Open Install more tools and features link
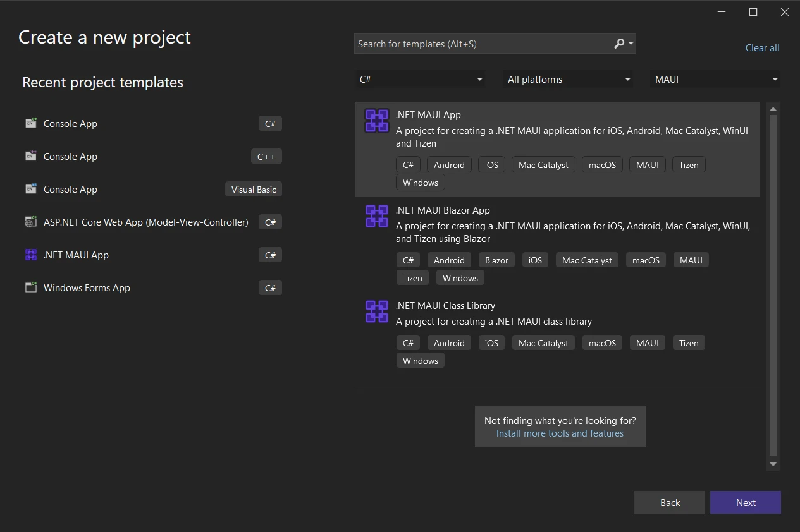Image resolution: width=800 pixels, height=532 pixels. (560, 433)
